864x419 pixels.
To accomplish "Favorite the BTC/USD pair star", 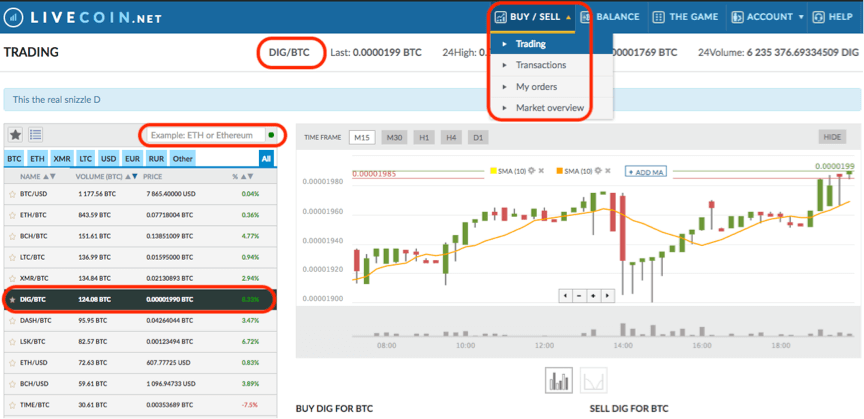I will (x=12, y=195).
